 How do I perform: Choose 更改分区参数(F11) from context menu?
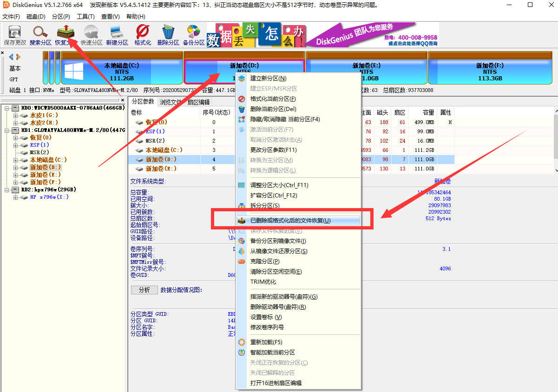pos(298,150)
